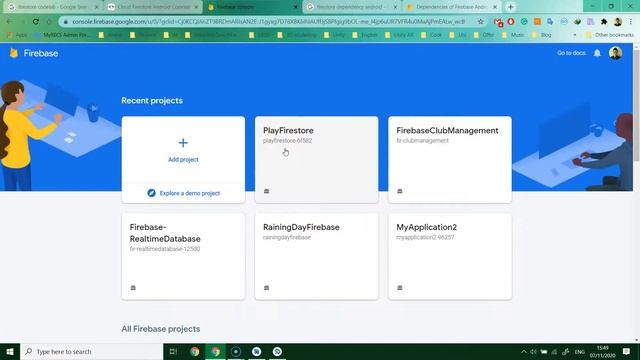Open the Chrome extensions puzzle icon
Screen dimensions: 640x360
604,22
